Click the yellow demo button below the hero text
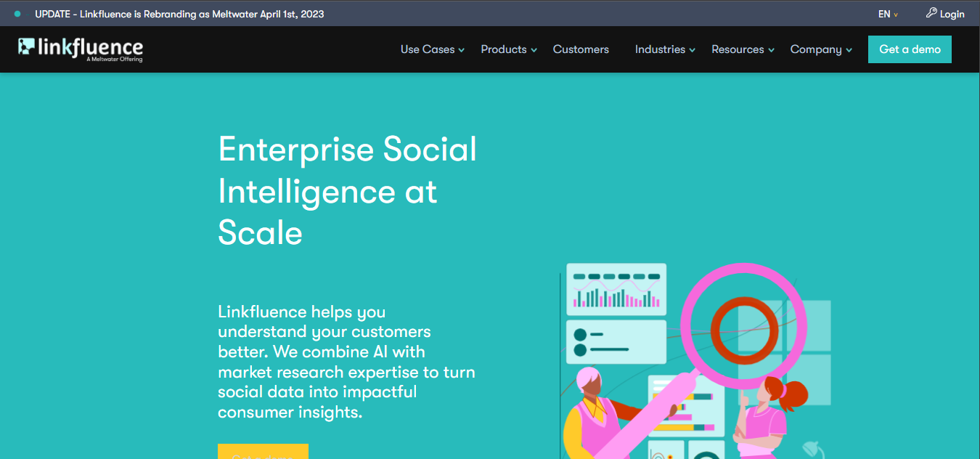The height and width of the screenshot is (459, 980). coord(263,452)
